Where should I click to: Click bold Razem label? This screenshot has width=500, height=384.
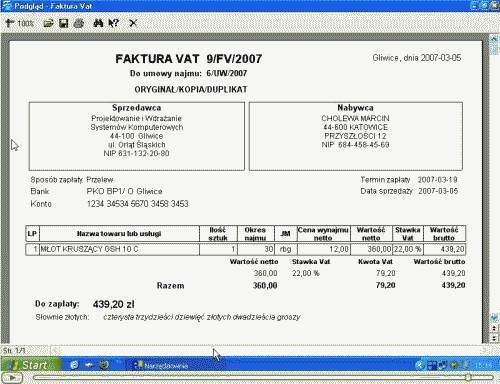pos(170,286)
